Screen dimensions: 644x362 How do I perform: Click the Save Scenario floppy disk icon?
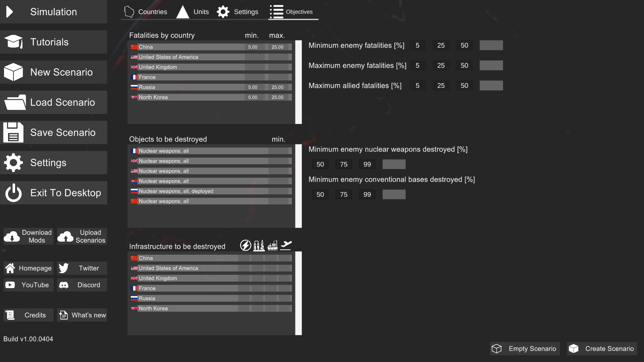click(13, 132)
